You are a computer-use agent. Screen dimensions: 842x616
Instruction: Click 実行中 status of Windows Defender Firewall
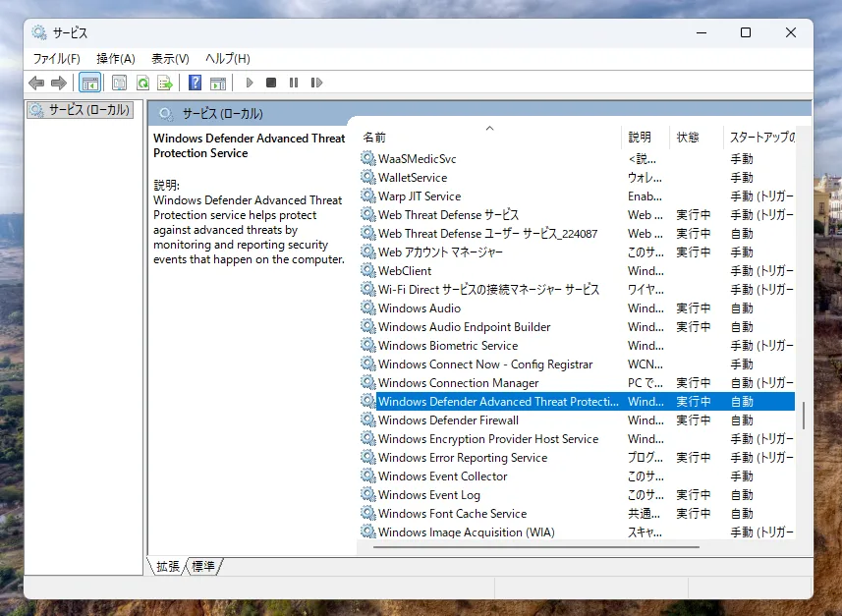click(694, 420)
